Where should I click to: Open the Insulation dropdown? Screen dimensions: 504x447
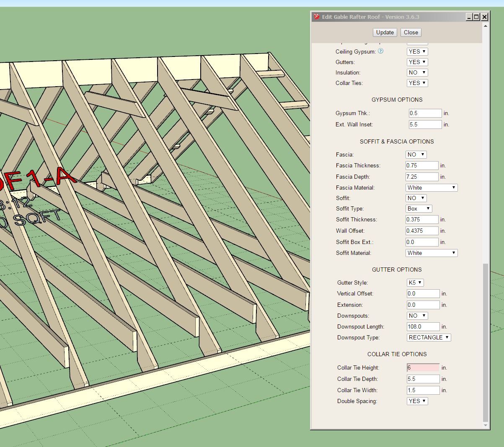(x=417, y=72)
